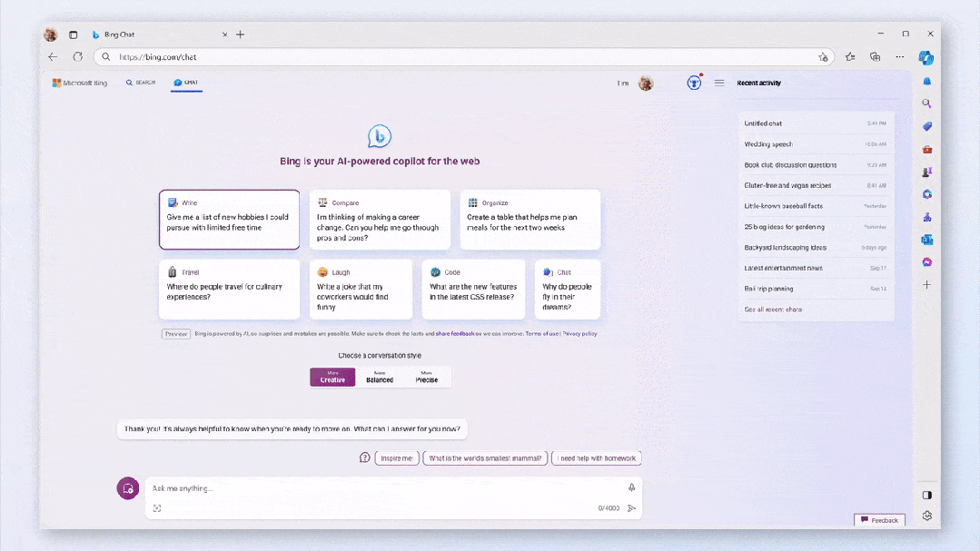Open the share feedback link
Screen dimensions: 980x551
(x=455, y=334)
